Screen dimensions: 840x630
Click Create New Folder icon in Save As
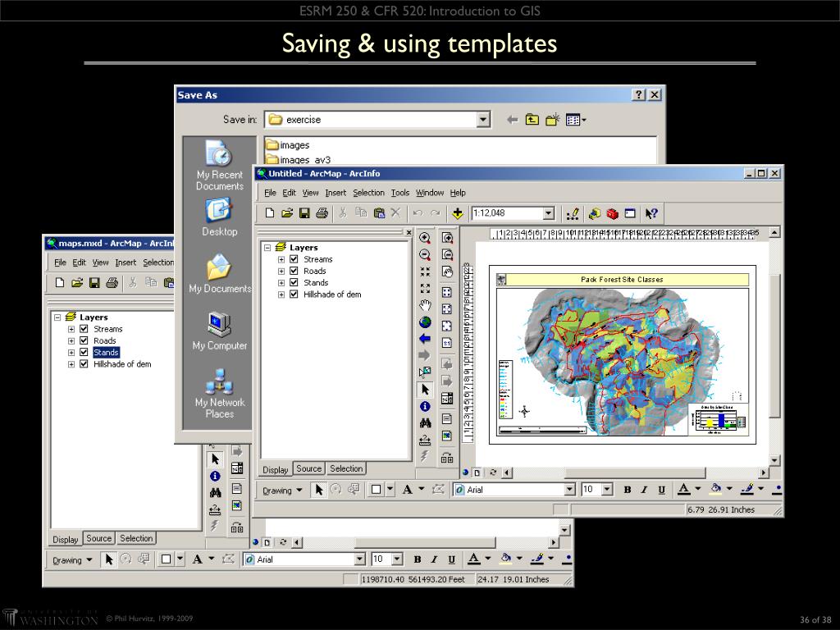(552, 120)
